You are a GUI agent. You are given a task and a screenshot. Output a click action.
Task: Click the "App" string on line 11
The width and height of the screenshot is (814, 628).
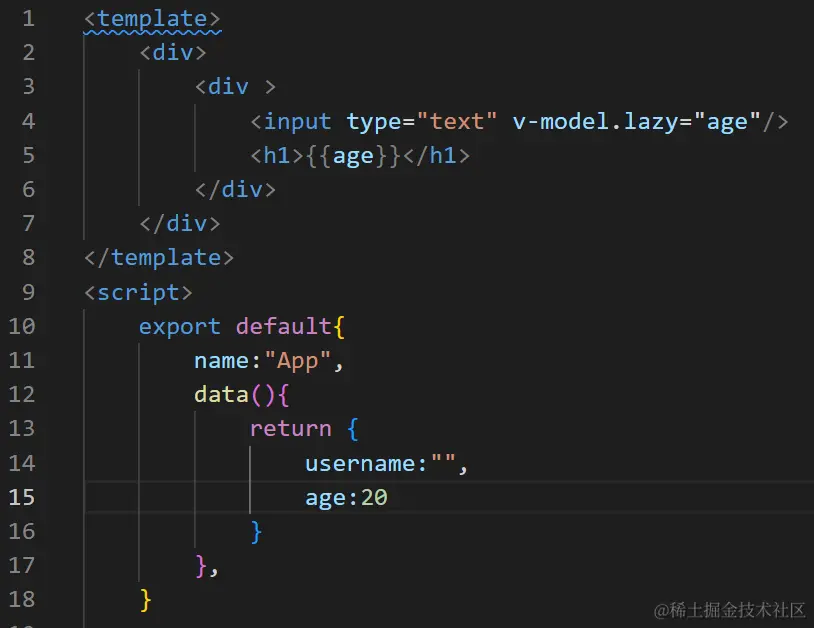click(x=297, y=361)
